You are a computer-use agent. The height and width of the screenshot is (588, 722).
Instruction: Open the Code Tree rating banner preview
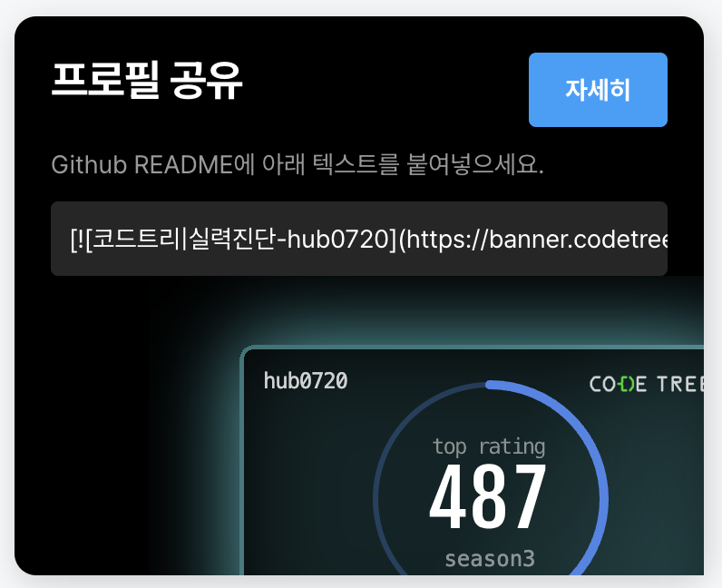tap(472, 459)
